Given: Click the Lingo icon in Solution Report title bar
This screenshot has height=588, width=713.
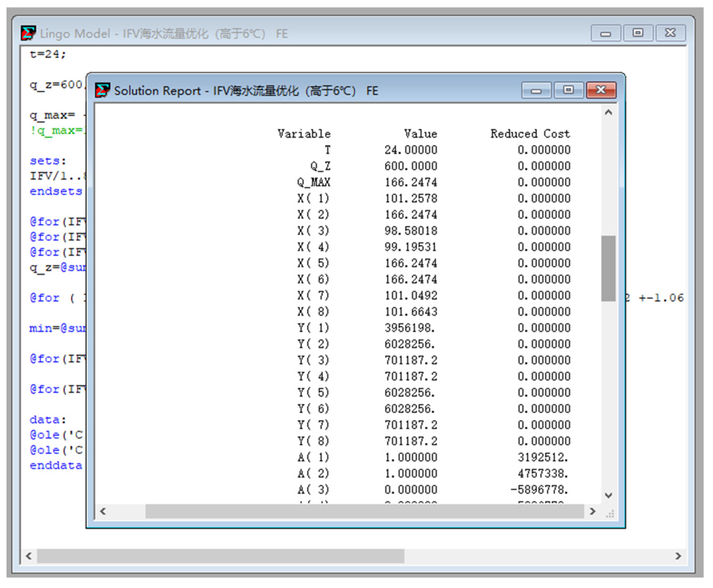Looking at the screenshot, I should pos(102,90).
